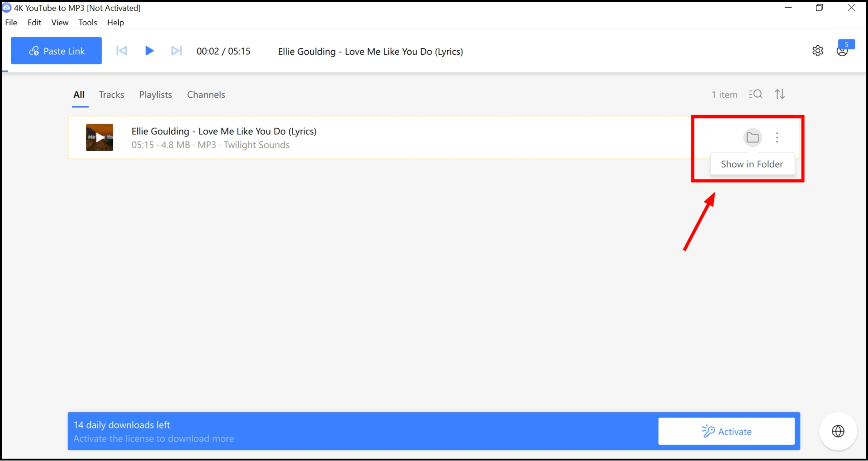Click the Ellie Goulding track thumbnail
This screenshot has width=868, height=461.
click(99, 137)
